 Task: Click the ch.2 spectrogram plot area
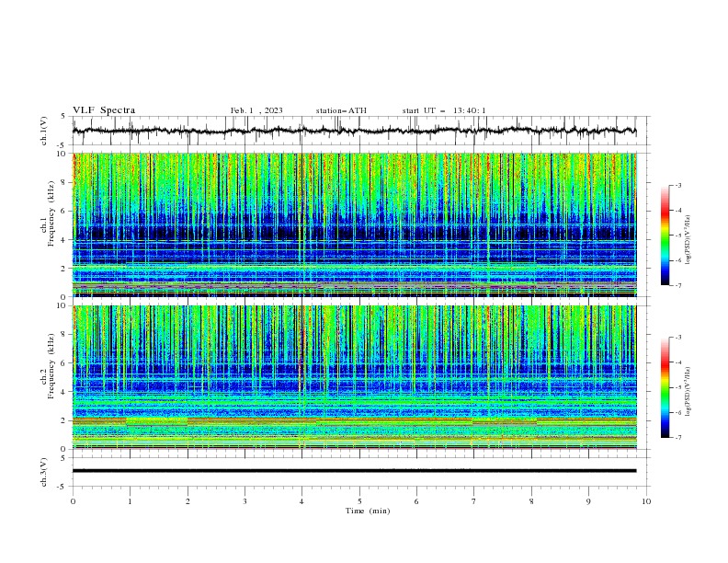click(x=355, y=377)
